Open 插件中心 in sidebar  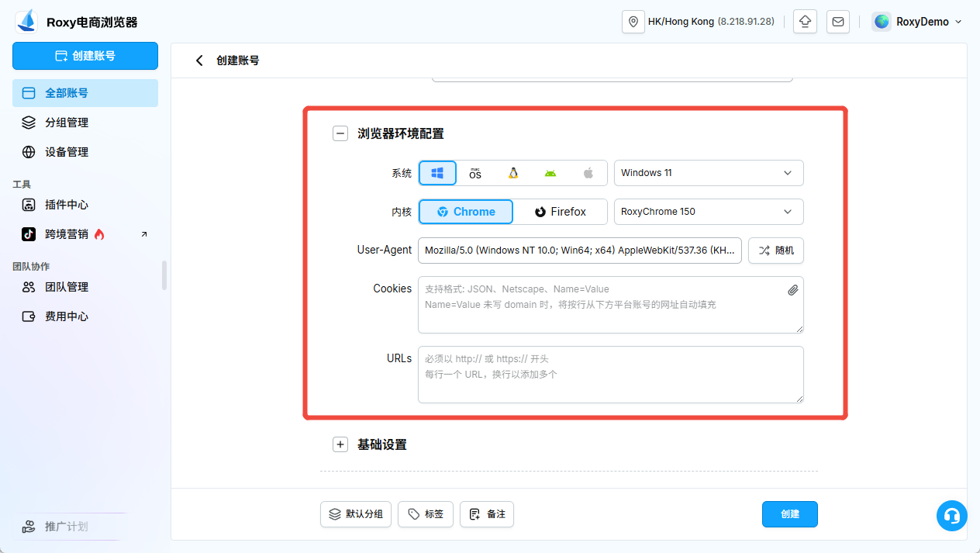[x=85, y=205]
